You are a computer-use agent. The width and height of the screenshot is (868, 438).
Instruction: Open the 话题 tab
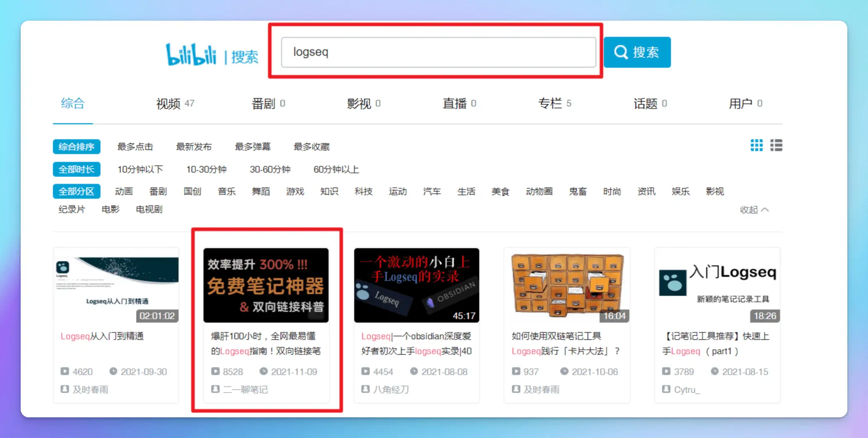point(650,103)
